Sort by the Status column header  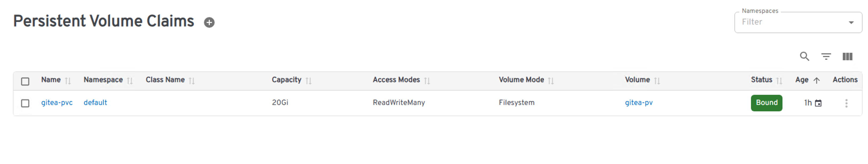point(761,80)
